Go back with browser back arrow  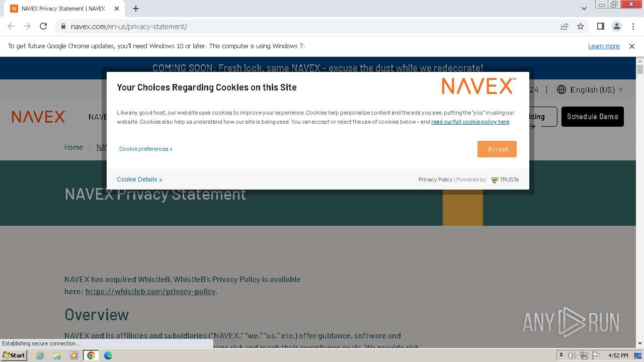pos(11,27)
